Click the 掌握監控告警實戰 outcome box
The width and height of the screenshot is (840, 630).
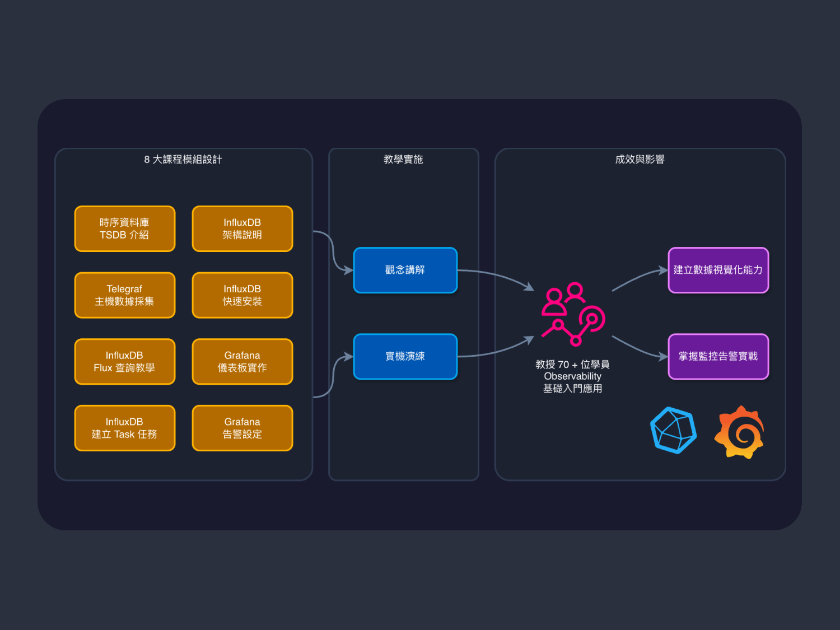click(x=718, y=357)
